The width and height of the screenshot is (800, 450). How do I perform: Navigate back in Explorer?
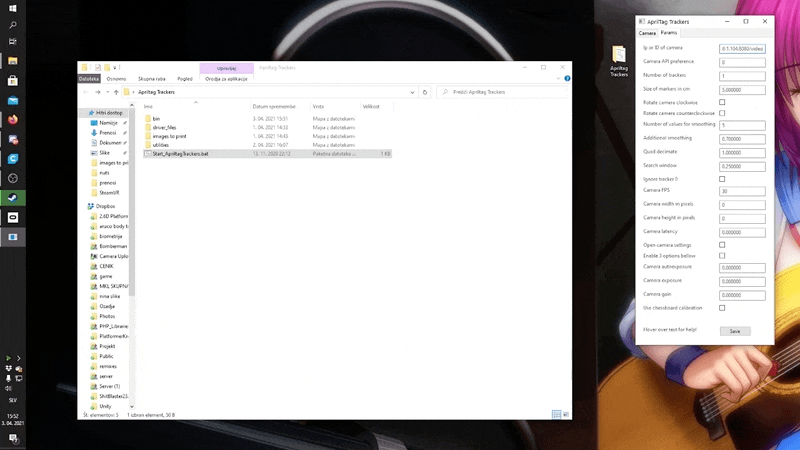click(x=86, y=92)
